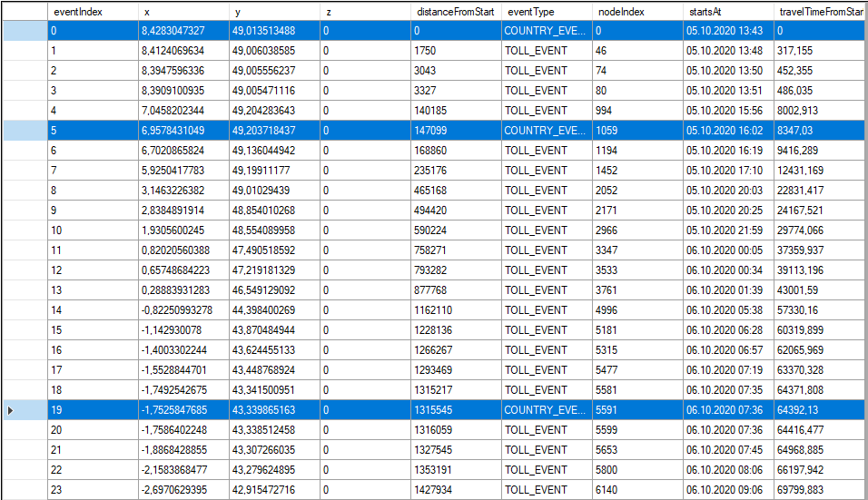
Task: Select the y cell with value 43,870484944
Action: (x=274, y=330)
